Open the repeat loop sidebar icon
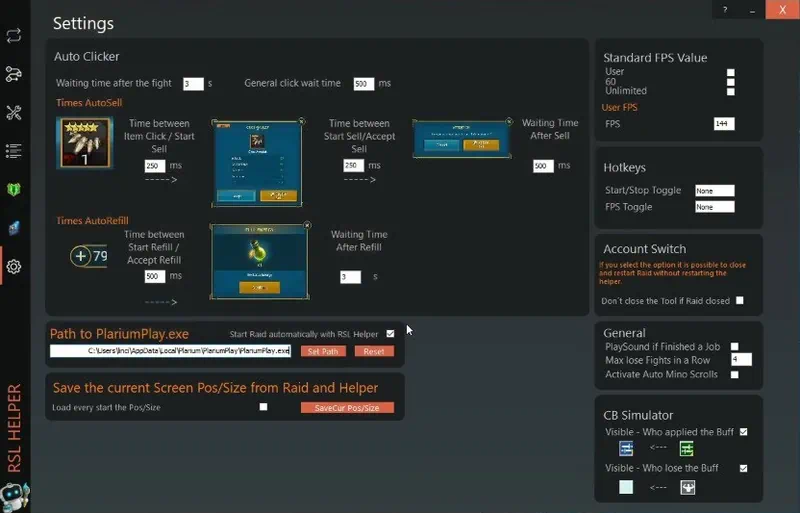 [x=14, y=35]
